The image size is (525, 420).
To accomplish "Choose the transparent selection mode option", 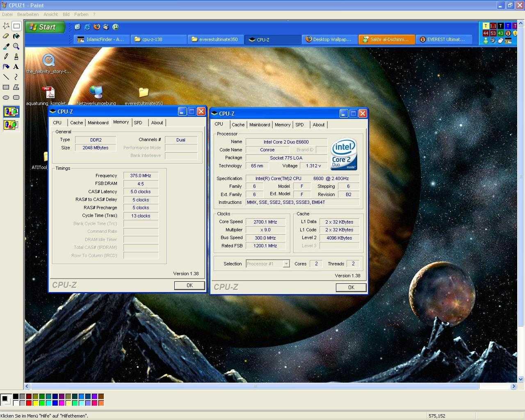I will coord(11,124).
